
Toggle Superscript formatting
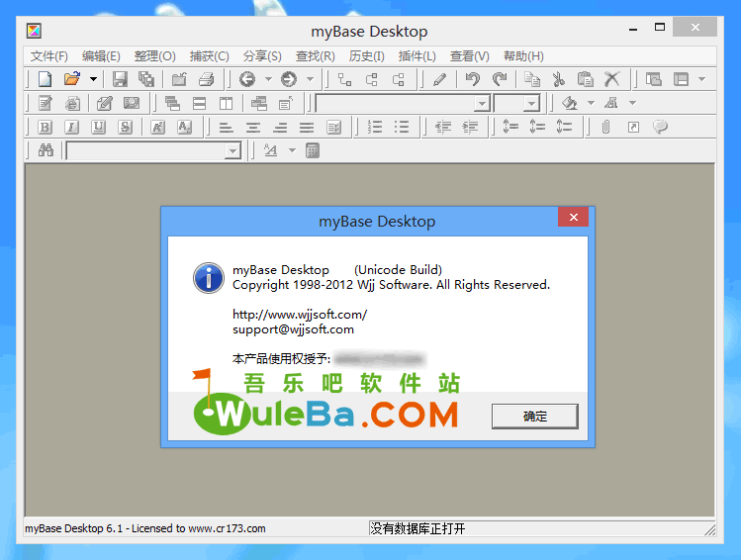[x=157, y=127]
